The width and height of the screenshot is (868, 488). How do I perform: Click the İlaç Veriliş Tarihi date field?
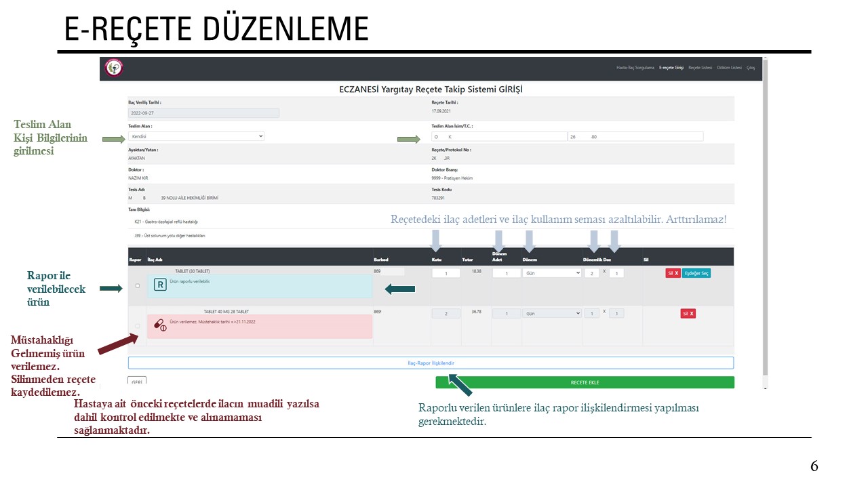coord(203,113)
